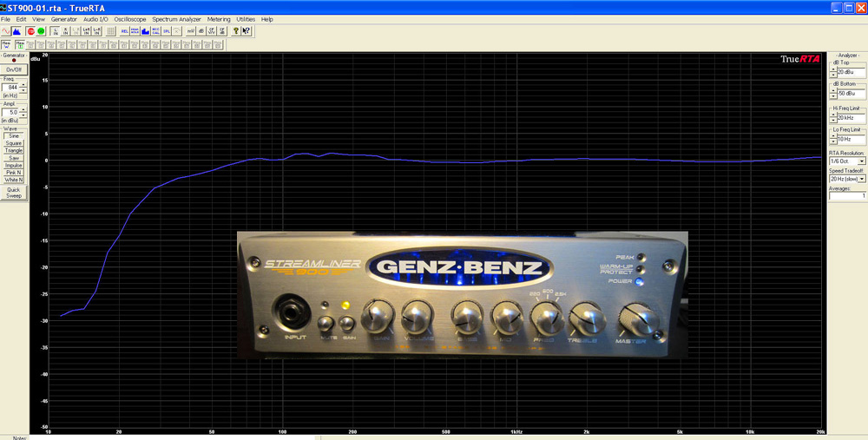Click the context help arrow-question icon
The width and height of the screenshot is (868, 440).
click(247, 31)
